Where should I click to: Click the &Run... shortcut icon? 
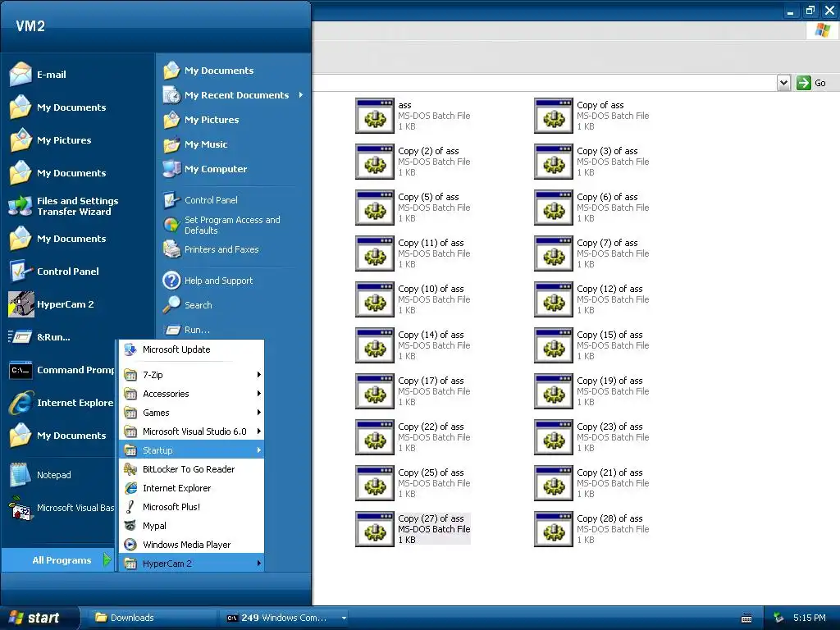pyautogui.click(x=21, y=337)
